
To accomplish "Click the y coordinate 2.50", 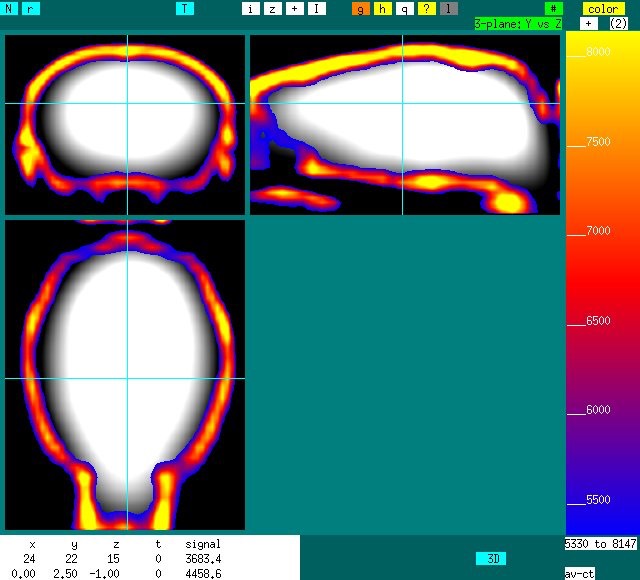I will point(65,573).
